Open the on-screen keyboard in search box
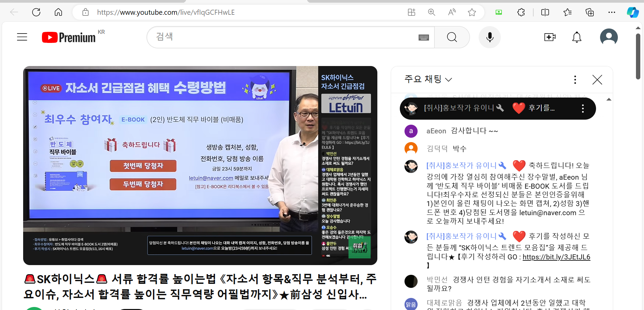644x310 pixels. (x=424, y=38)
